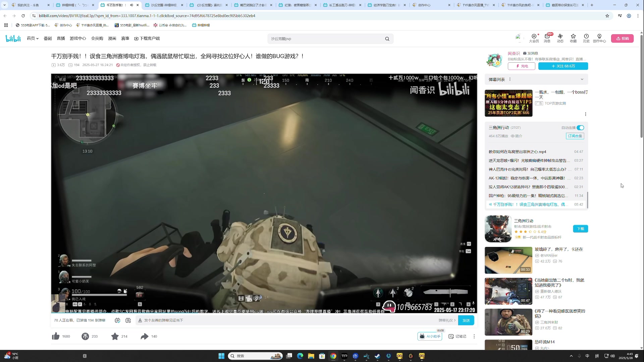Open video thumbnail 当她做出第二个ts时

click(508, 291)
